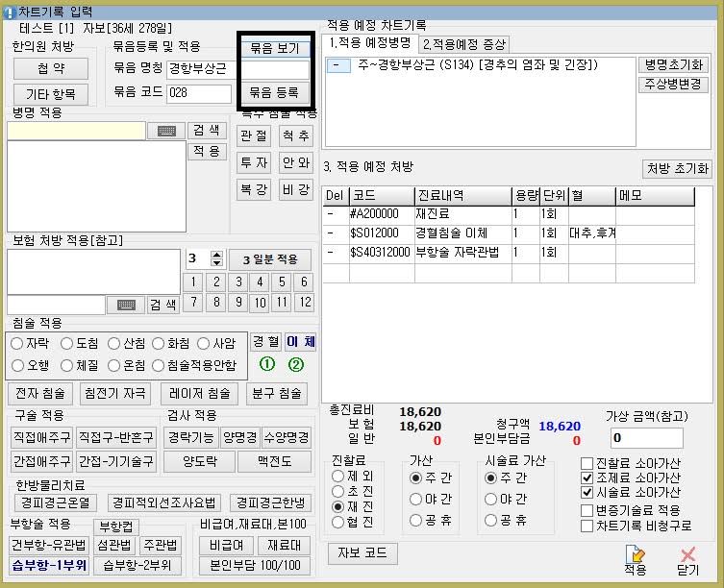Open the 1.적용 예정병명 tab
724x588 pixels.
coord(371,43)
